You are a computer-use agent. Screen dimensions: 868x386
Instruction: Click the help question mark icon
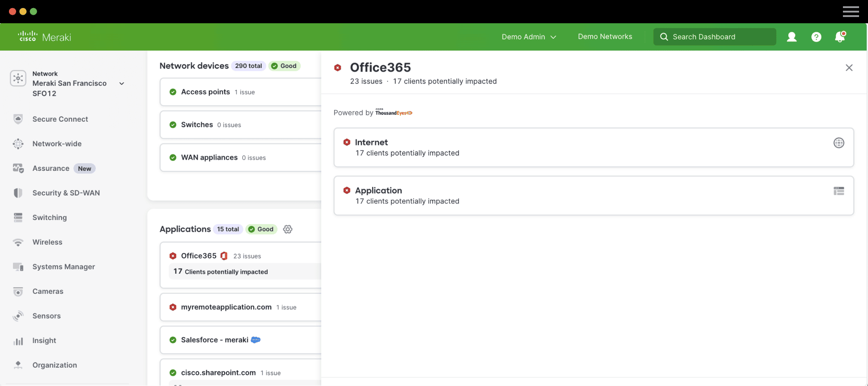tap(816, 37)
